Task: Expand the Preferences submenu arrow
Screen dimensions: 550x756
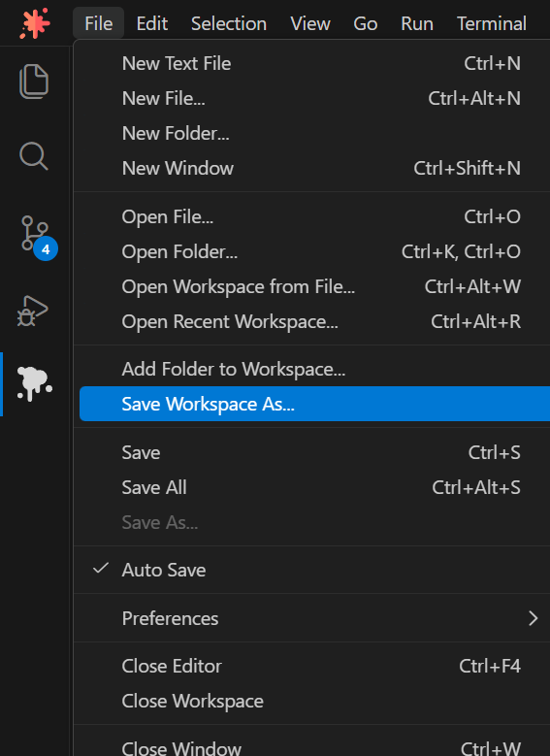Action: click(533, 618)
